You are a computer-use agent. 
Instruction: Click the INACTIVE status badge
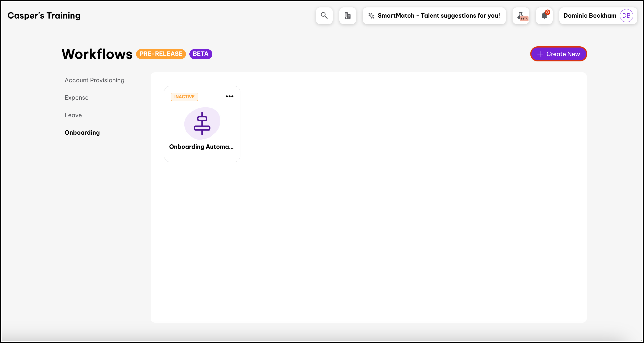coord(184,97)
